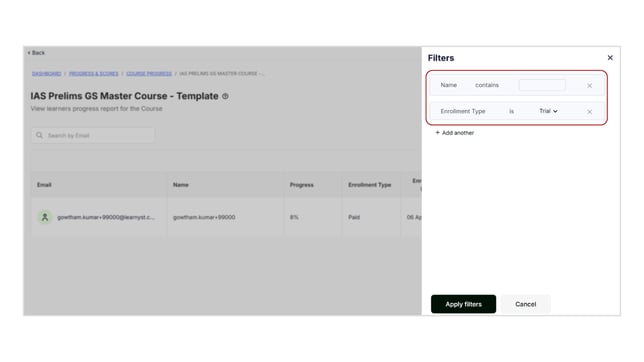Remove the Name filter row
This screenshot has width=644, height=362.
click(x=589, y=86)
